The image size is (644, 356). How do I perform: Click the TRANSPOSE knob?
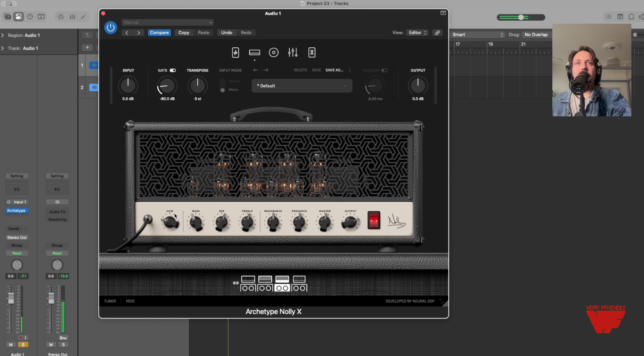coord(198,85)
